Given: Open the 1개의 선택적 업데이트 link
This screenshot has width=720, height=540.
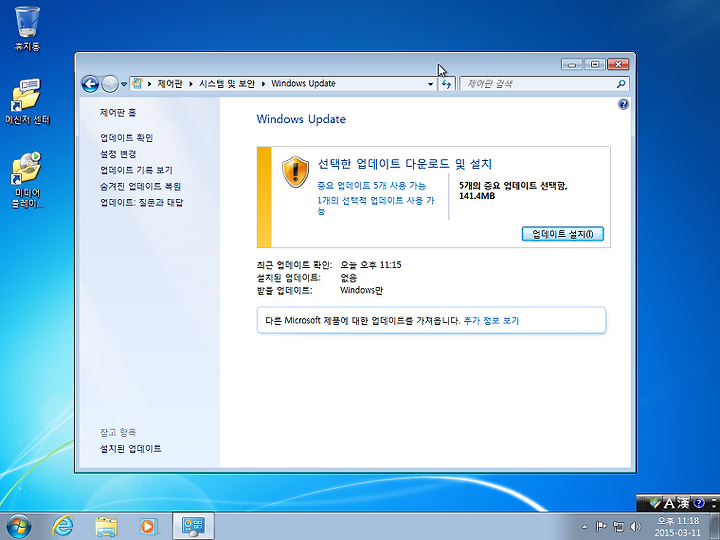Looking at the screenshot, I should 376,205.
